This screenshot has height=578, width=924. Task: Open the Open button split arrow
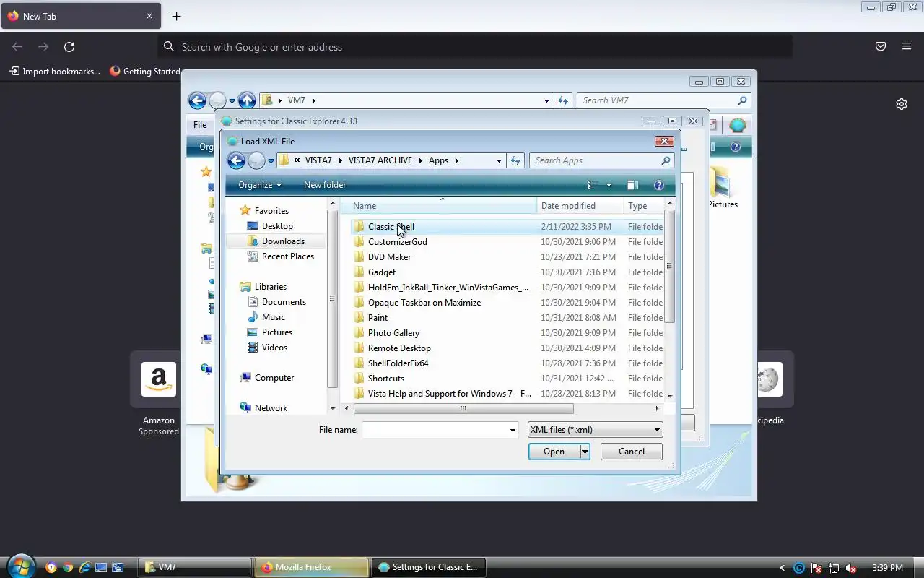click(585, 452)
